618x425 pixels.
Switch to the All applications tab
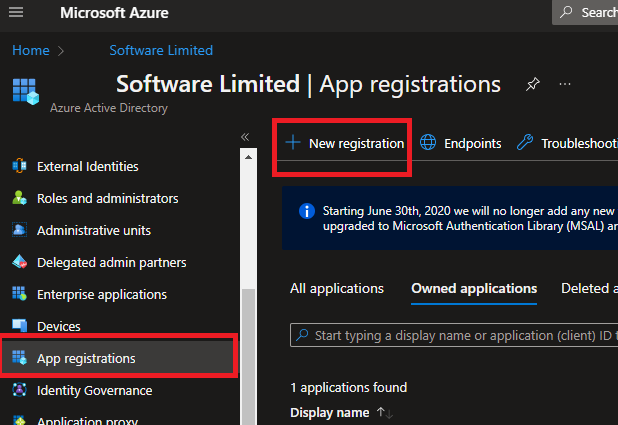point(337,288)
